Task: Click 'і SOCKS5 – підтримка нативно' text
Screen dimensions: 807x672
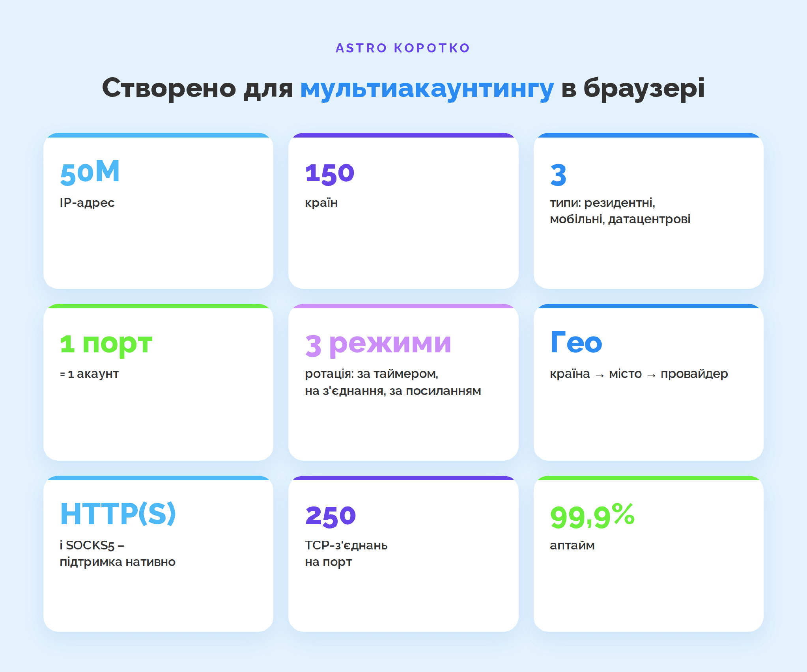Action: click(x=118, y=553)
